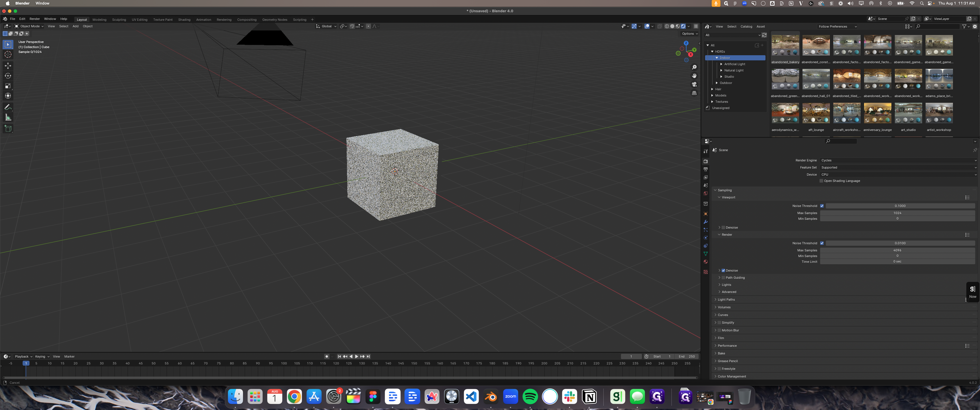Enable Path Guiding checkbox
Image resolution: width=980 pixels, height=410 pixels.
[x=723, y=278]
